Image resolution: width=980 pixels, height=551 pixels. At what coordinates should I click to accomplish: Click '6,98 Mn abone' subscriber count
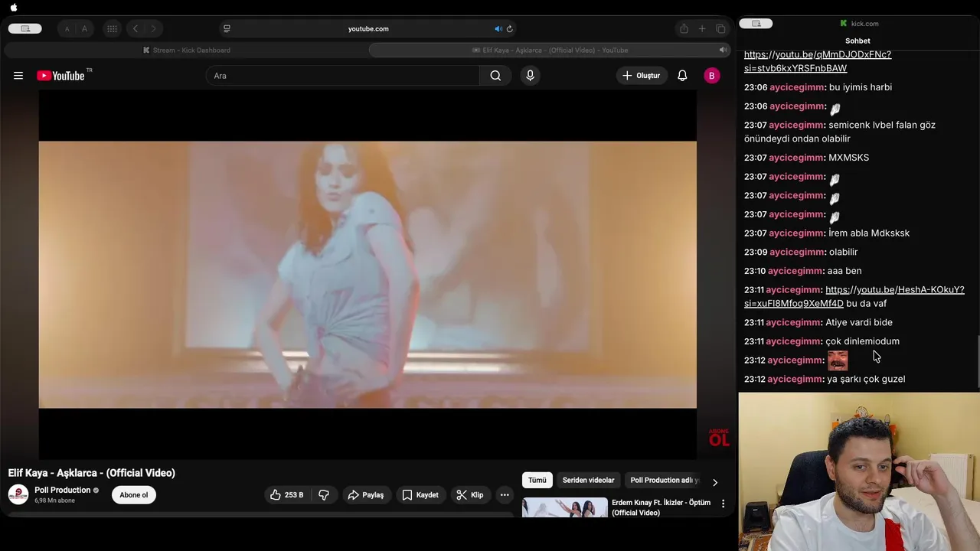[55, 500]
